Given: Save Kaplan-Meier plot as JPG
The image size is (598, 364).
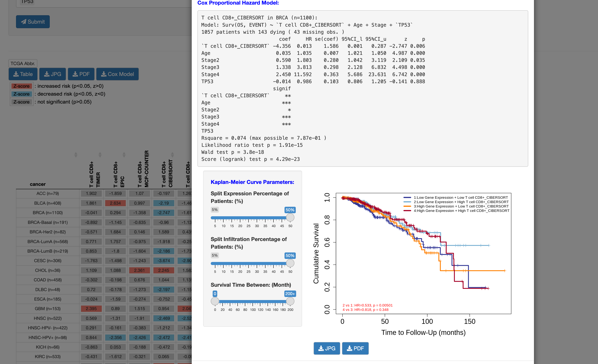Looking at the screenshot, I should (x=327, y=348).
